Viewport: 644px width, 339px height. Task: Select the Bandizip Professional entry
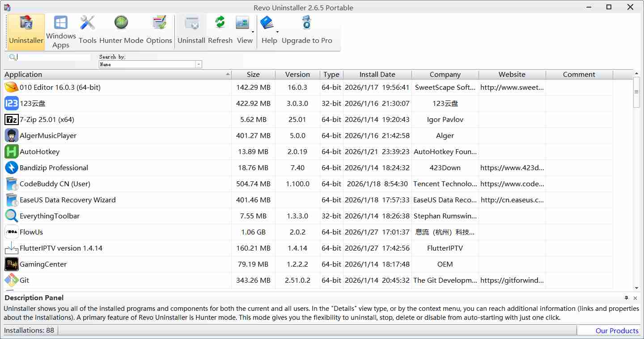(54, 168)
